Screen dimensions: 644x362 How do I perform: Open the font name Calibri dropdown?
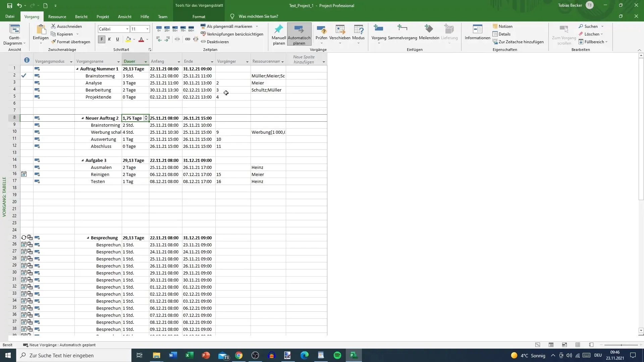(127, 29)
